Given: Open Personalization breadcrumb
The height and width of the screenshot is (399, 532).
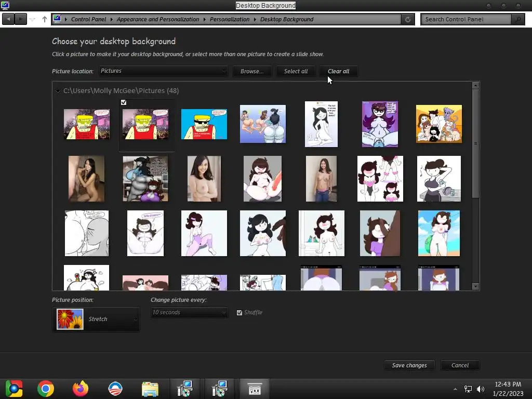Looking at the screenshot, I should click(229, 19).
